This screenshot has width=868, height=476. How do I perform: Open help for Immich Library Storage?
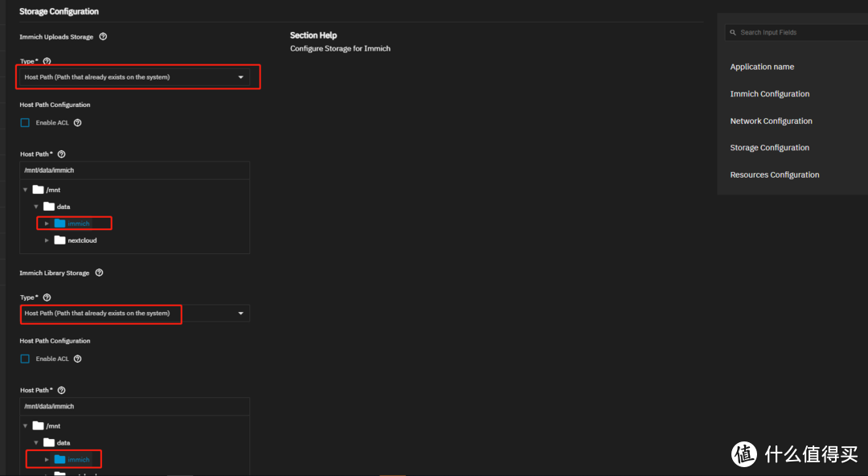tap(99, 273)
